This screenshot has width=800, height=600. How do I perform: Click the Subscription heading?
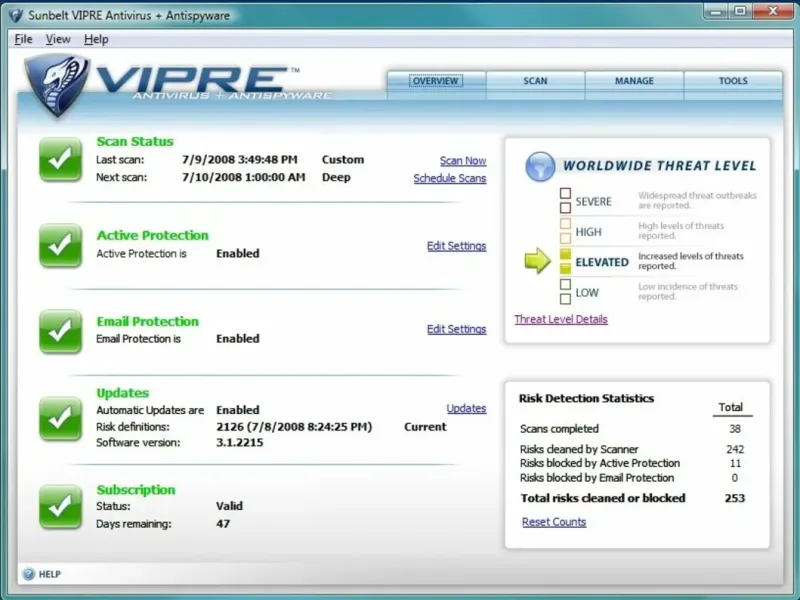click(136, 490)
